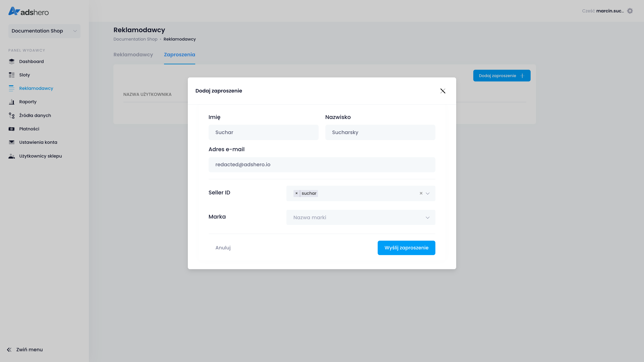Remove the suchar tag from Seller ID

coord(297,193)
